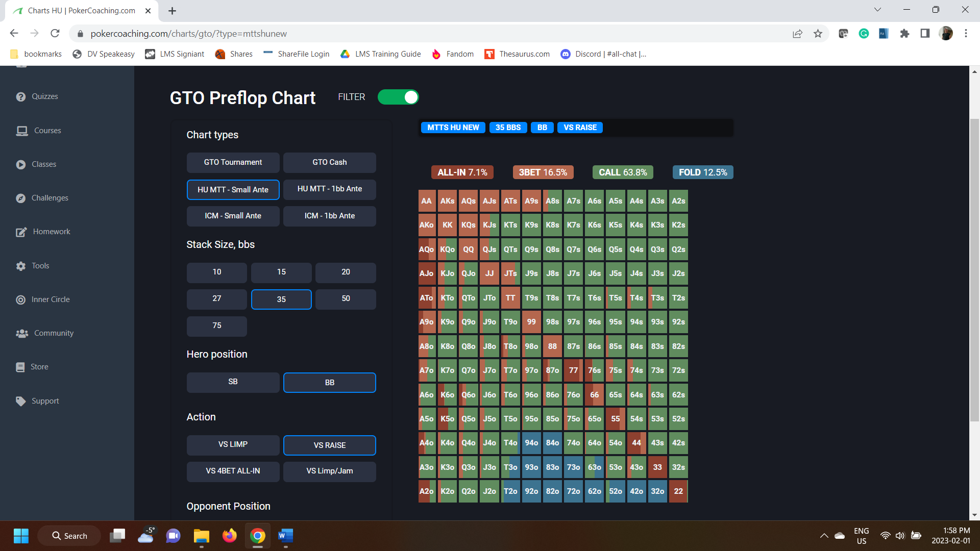Select the ICM - 1bb Ante chart
Screen dimensions: 980x551
click(329, 216)
